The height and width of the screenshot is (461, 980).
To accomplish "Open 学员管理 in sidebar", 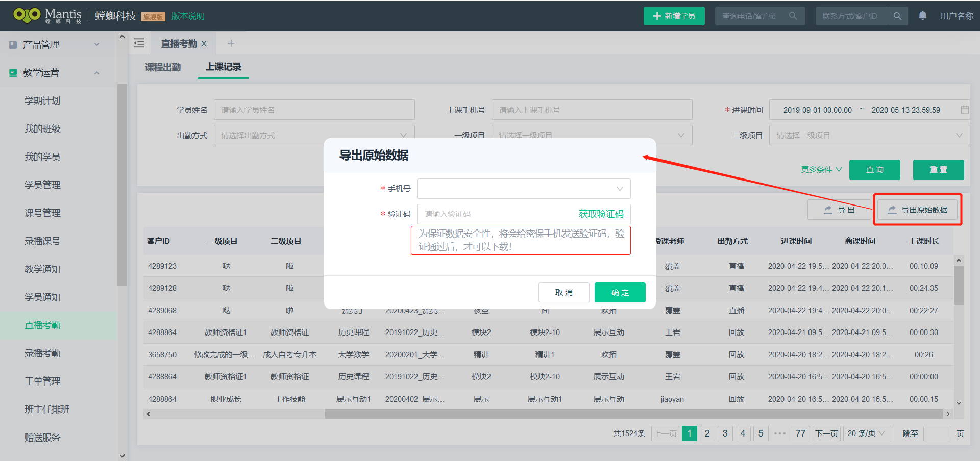I will pyautogui.click(x=42, y=185).
